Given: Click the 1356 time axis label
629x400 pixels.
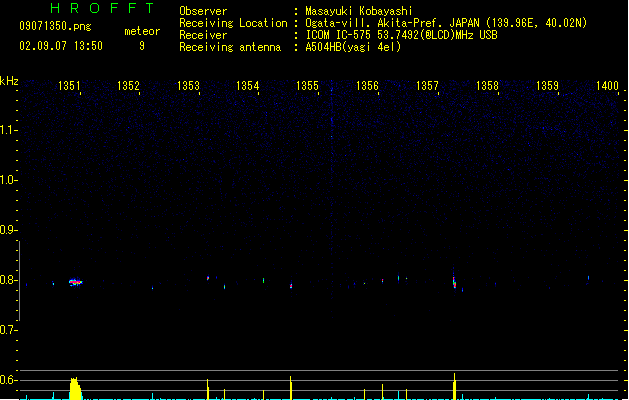Looking at the screenshot, I should pyautogui.click(x=367, y=86).
